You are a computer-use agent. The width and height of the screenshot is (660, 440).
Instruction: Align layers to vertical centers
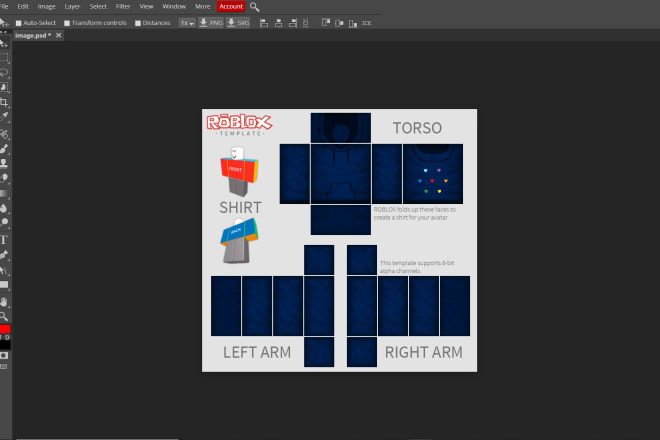[x=339, y=23]
